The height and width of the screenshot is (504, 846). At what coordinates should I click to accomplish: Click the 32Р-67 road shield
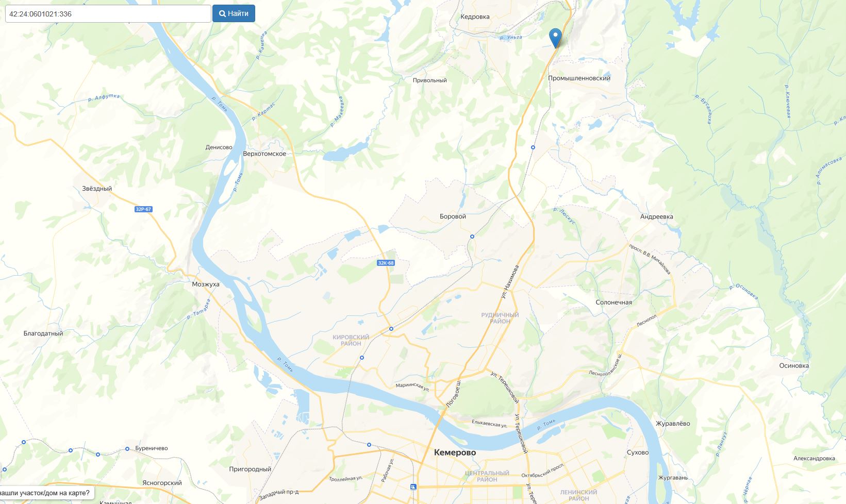143,209
